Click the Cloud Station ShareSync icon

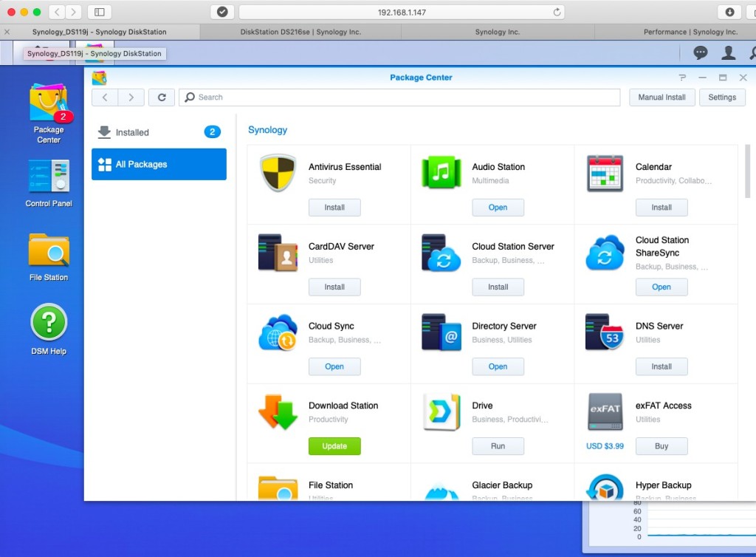click(x=605, y=252)
